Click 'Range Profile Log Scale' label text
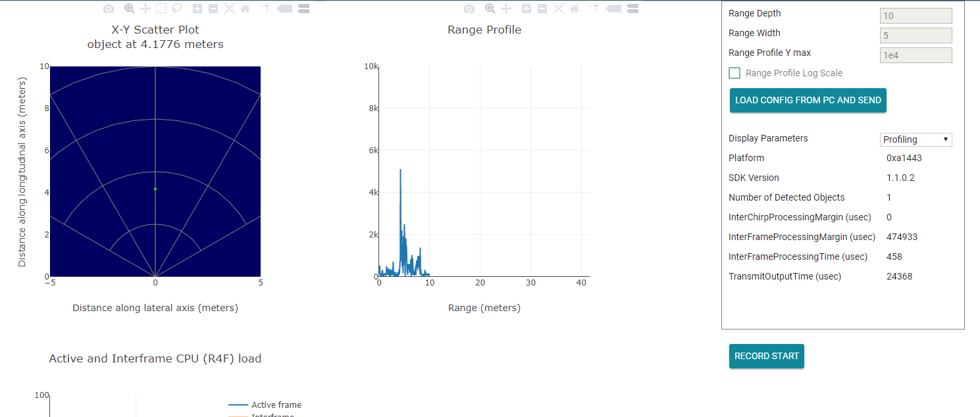 pyautogui.click(x=794, y=73)
